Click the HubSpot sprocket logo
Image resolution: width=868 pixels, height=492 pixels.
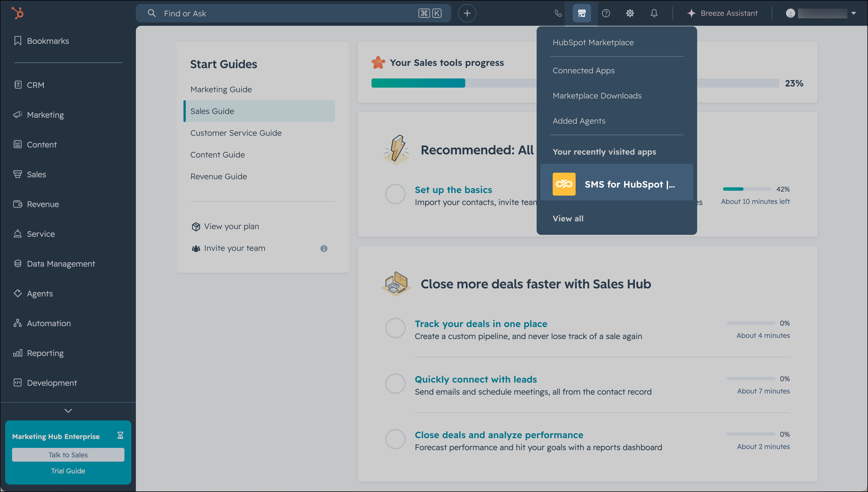pos(17,13)
